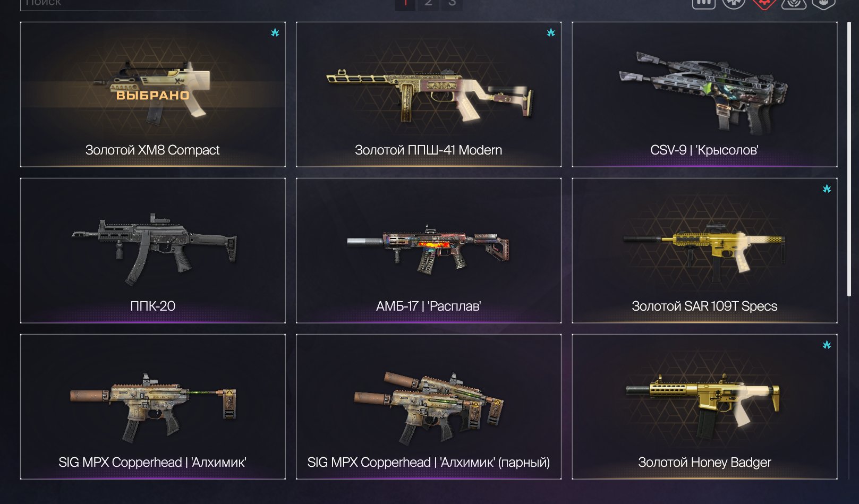Image resolution: width=859 pixels, height=504 pixels.
Task: Go to page 2 of the weapon list
Action: click(428, 4)
